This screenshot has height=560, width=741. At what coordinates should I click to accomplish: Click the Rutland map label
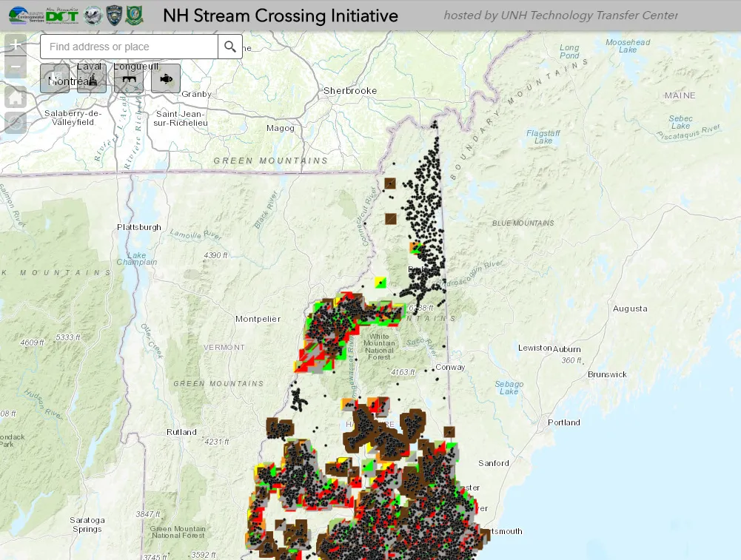point(181,432)
